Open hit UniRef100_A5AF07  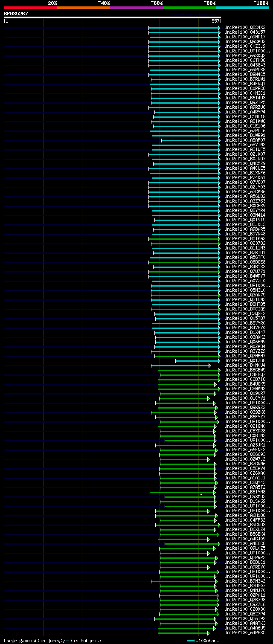(245, 140)
